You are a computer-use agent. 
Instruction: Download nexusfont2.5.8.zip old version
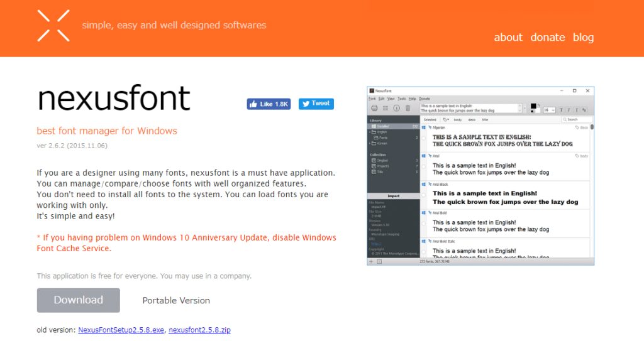(199, 330)
